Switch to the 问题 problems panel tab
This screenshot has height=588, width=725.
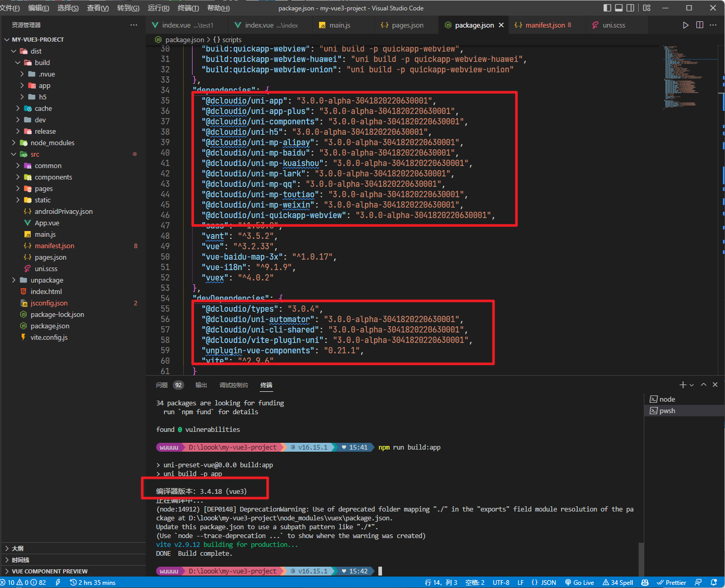tap(162, 385)
